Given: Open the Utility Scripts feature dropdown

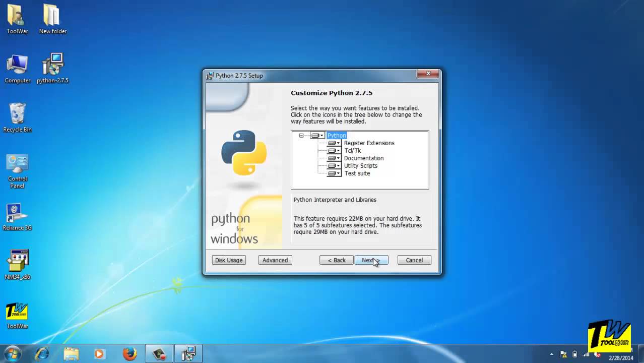Looking at the screenshot, I should (334, 166).
